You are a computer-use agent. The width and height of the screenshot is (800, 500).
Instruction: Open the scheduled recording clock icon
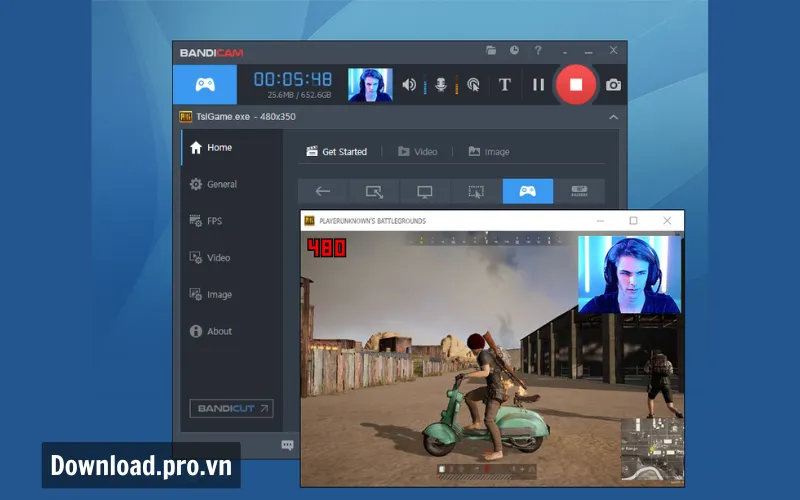coord(514,50)
